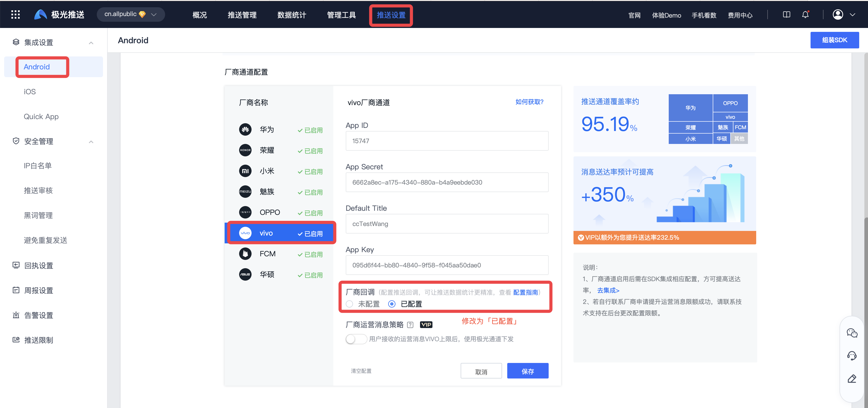868x408 pixels.
Task: Click the 取消 button
Action: point(481,371)
